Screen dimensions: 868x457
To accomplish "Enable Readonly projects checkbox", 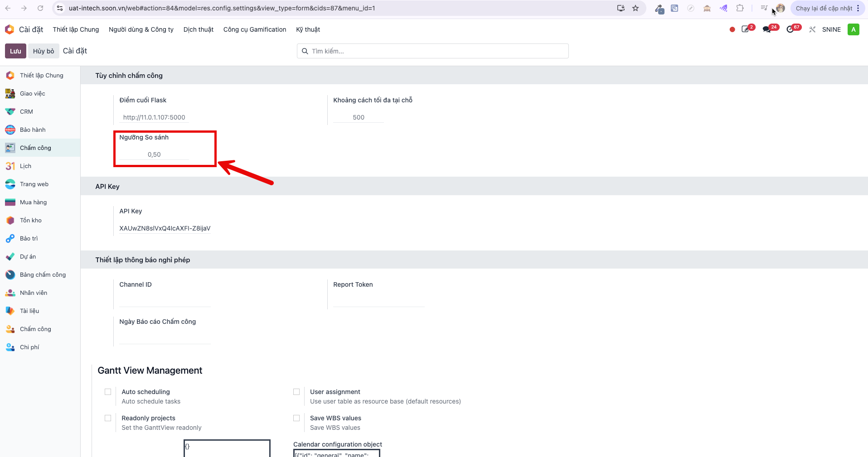I will point(108,418).
